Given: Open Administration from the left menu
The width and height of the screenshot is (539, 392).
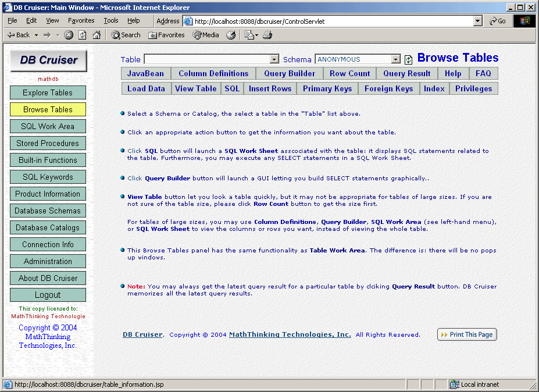Looking at the screenshot, I should click(48, 261).
